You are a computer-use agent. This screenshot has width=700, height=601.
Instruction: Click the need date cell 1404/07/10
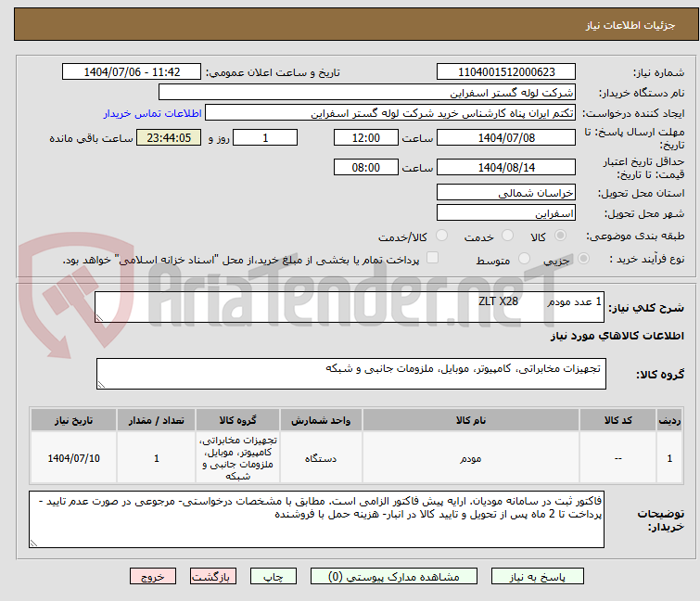point(73,458)
